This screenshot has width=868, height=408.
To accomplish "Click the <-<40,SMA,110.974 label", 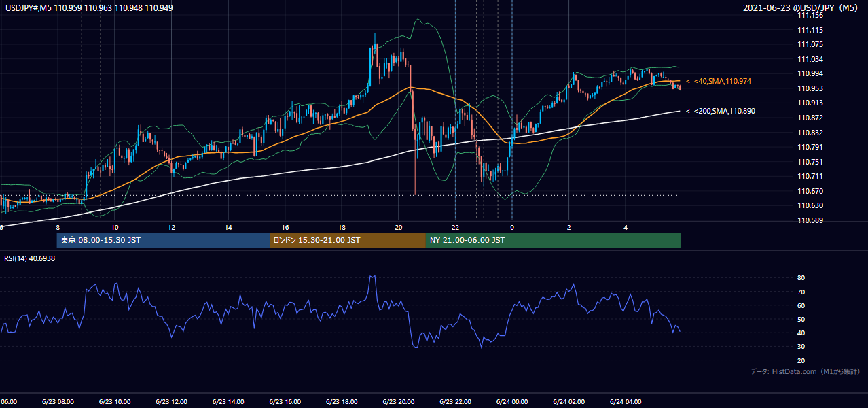I will click(719, 81).
